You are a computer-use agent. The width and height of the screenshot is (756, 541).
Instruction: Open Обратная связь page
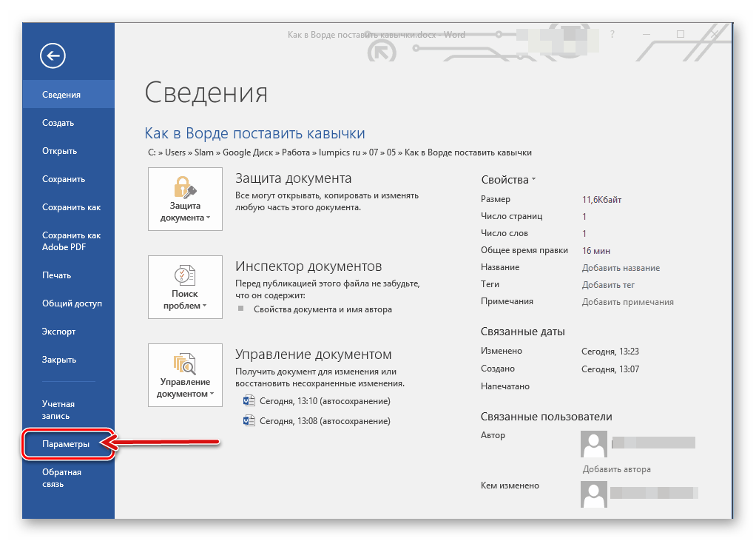coord(69,478)
